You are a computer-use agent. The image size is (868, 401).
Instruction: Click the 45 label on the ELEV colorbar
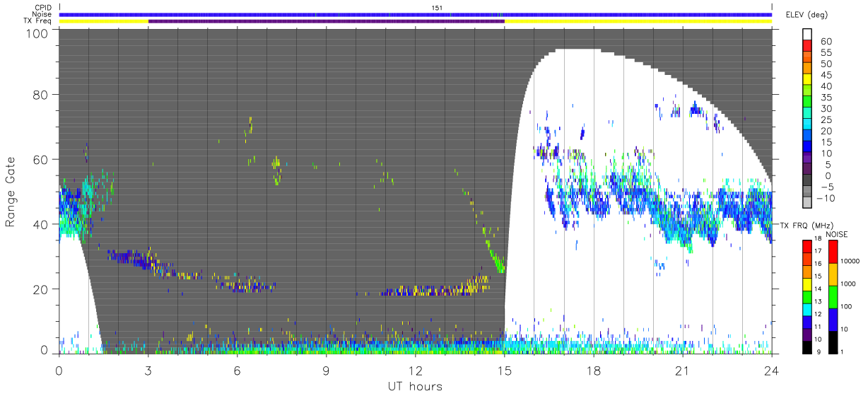click(x=825, y=75)
